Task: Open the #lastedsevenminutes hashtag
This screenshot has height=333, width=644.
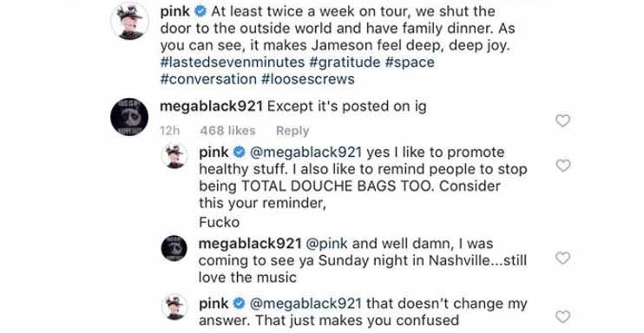Action: point(233,62)
